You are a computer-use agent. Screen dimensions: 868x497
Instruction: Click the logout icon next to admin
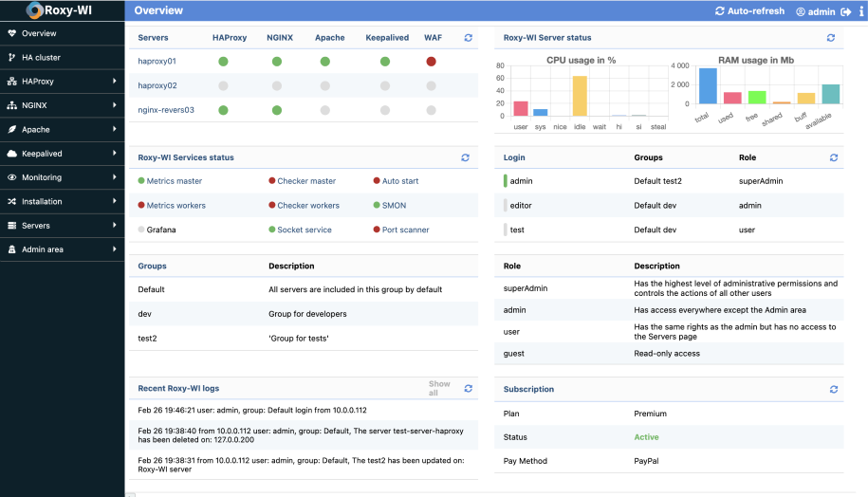coord(844,11)
